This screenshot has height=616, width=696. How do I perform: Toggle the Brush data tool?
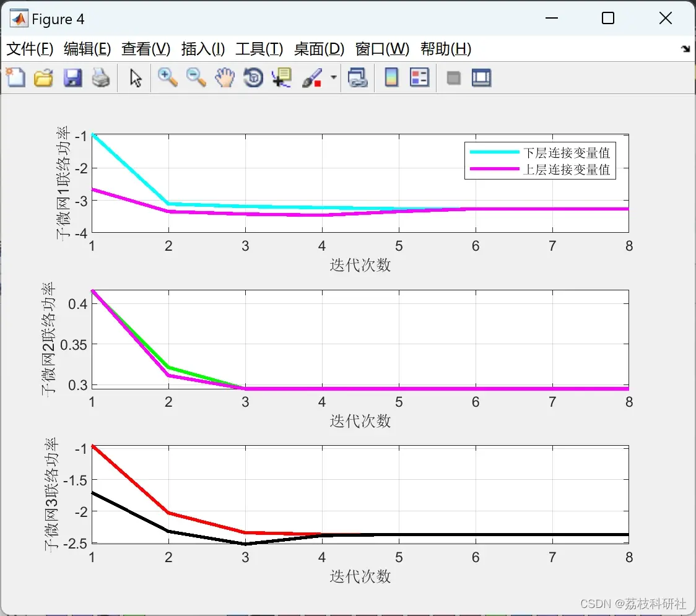coord(312,77)
